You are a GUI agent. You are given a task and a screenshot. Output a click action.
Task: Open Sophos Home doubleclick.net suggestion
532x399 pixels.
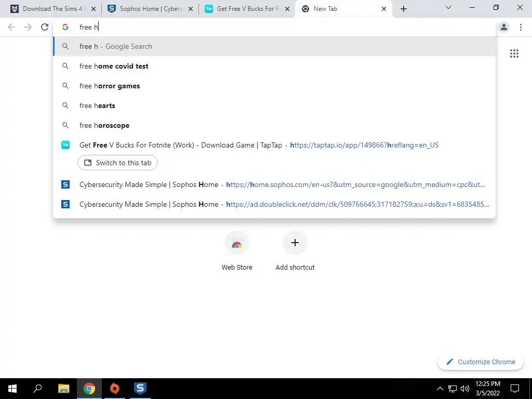tap(274, 204)
